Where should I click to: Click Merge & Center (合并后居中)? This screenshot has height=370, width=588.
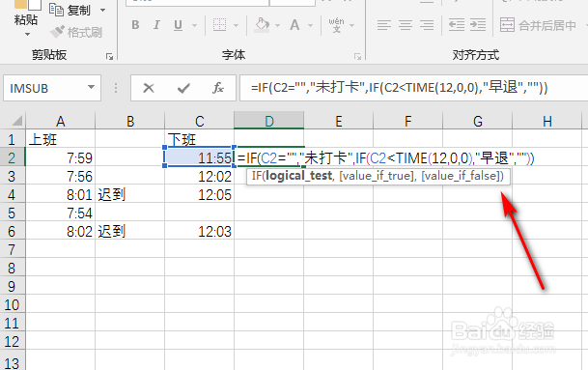click(x=538, y=25)
